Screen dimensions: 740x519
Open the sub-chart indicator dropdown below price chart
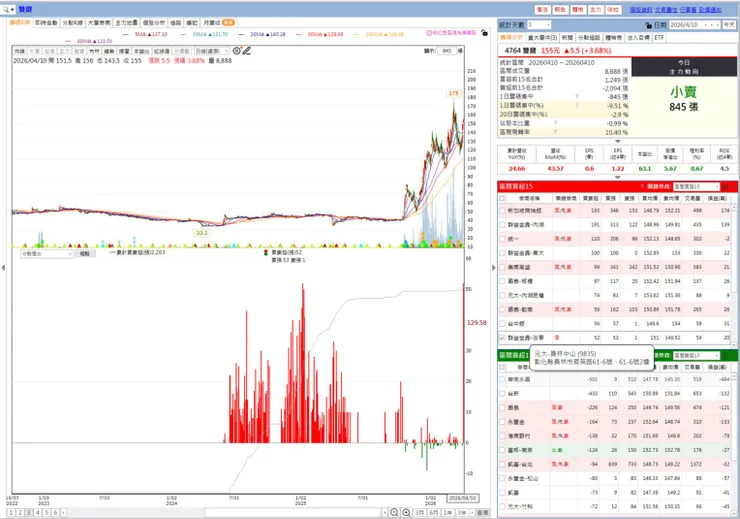tap(46, 254)
